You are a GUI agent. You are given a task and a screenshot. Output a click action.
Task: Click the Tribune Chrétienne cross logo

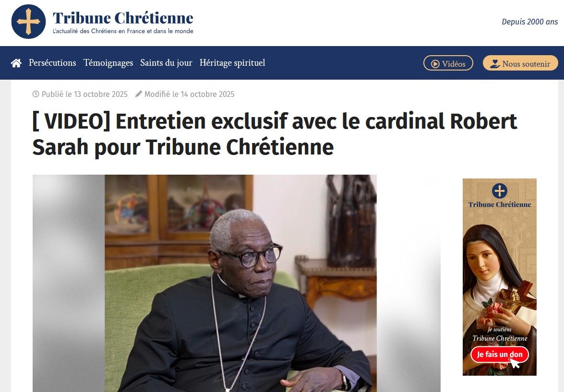[28, 22]
